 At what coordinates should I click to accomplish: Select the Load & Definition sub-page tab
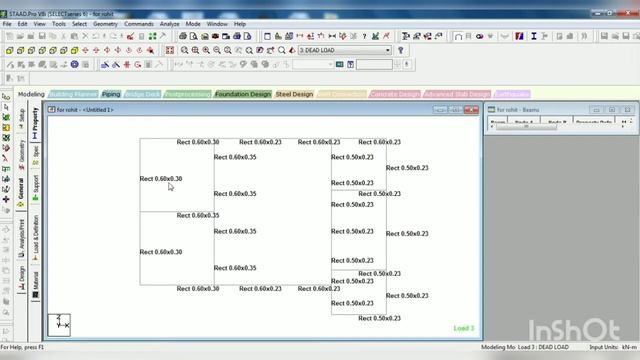[x=36, y=238]
